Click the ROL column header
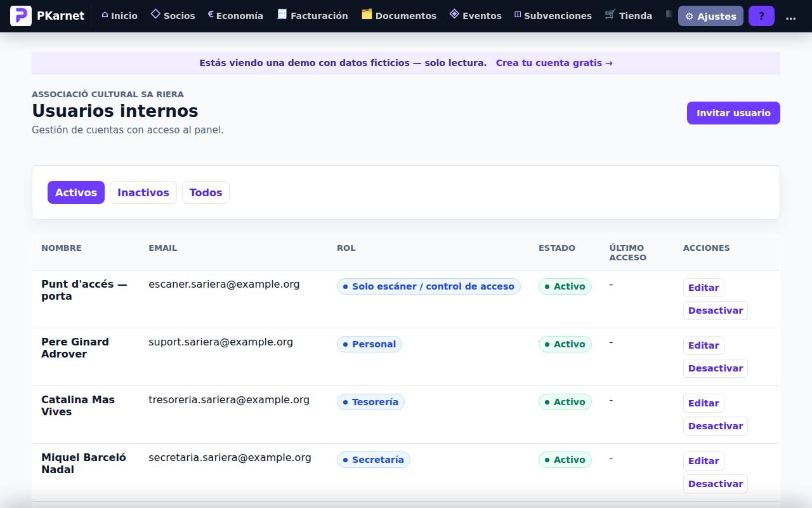Screen dimensions: 812x508 click(x=346, y=248)
